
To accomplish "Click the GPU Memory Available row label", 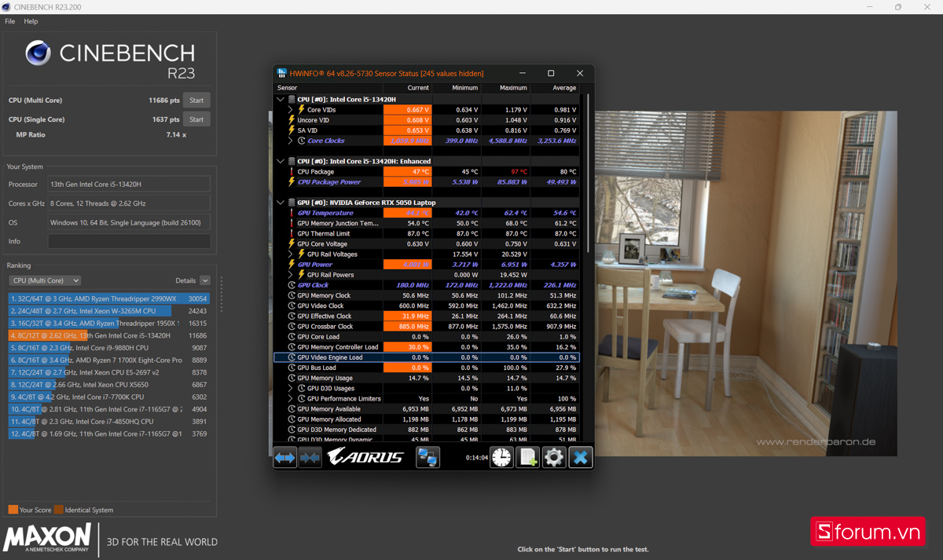I will (328, 408).
